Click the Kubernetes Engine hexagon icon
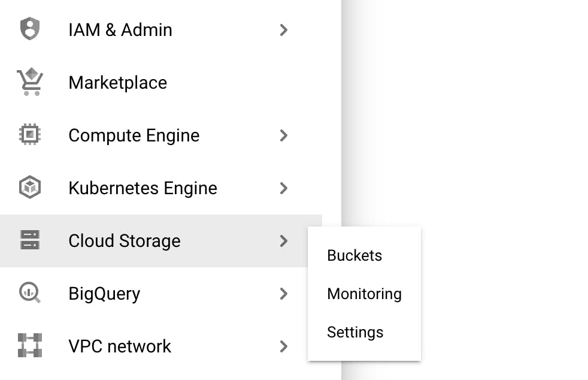The image size is (588, 380). coord(29,188)
